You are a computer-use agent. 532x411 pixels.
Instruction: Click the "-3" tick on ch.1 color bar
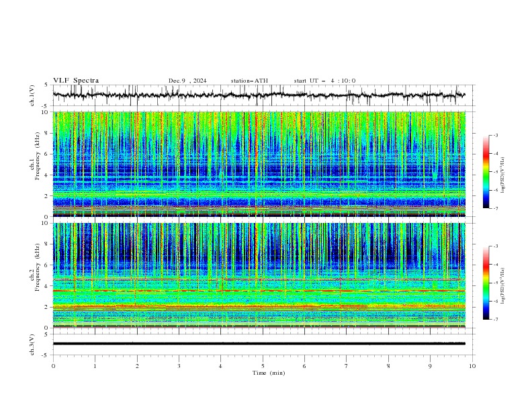pyautogui.click(x=496, y=135)
